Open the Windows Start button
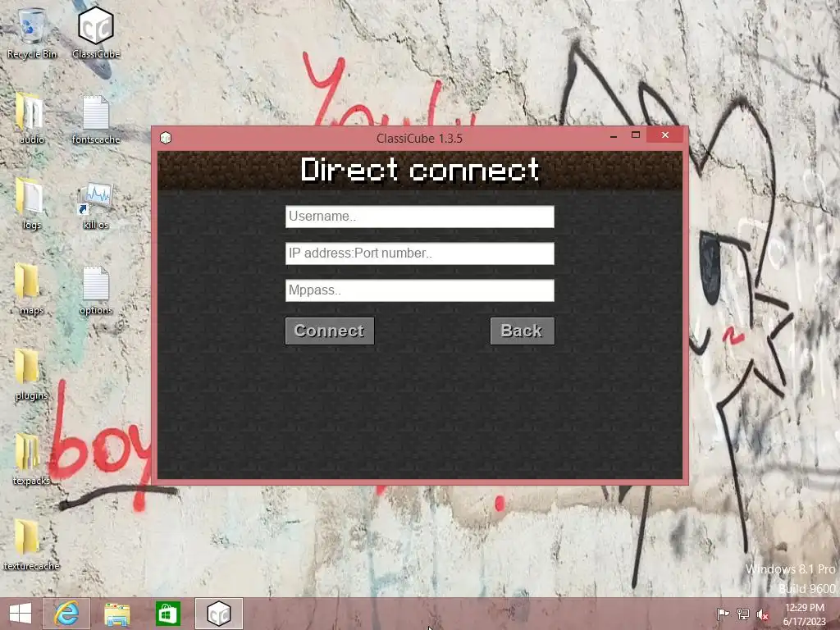The width and height of the screenshot is (840, 630). (x=21, y=614)
